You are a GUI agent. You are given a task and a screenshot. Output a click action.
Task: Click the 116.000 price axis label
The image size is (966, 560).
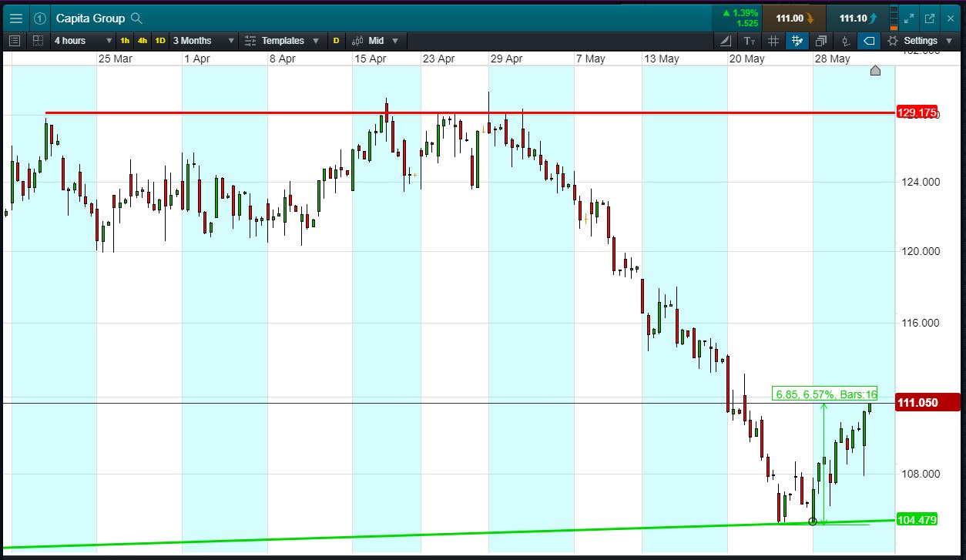click(920, 323)
